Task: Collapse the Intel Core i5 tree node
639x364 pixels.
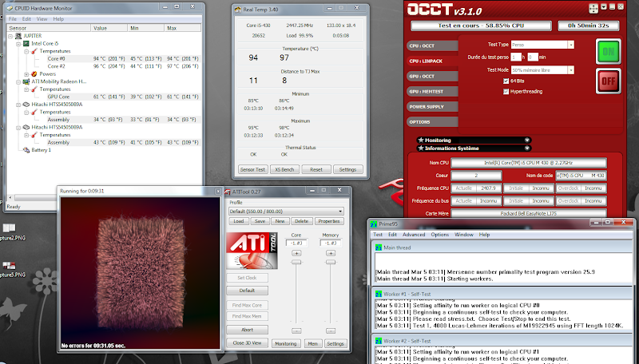Action: click(18, 44)
